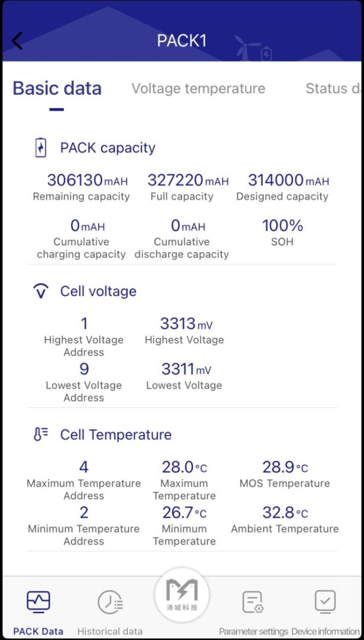Tap the back arrow icon

point(18,41)
